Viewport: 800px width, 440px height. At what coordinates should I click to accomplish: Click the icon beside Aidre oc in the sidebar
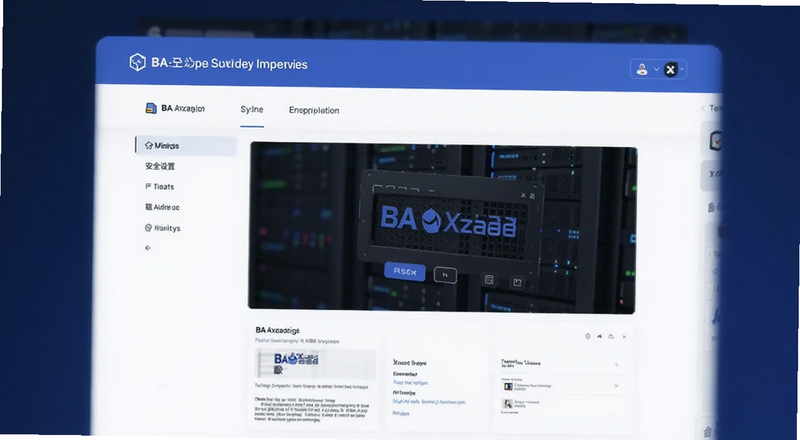pyautogui.click(x=148, y=207)
